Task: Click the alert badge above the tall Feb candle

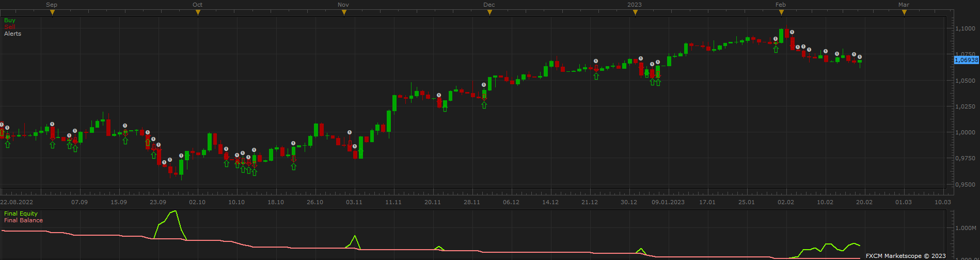Action: click(x=792, y=32)
